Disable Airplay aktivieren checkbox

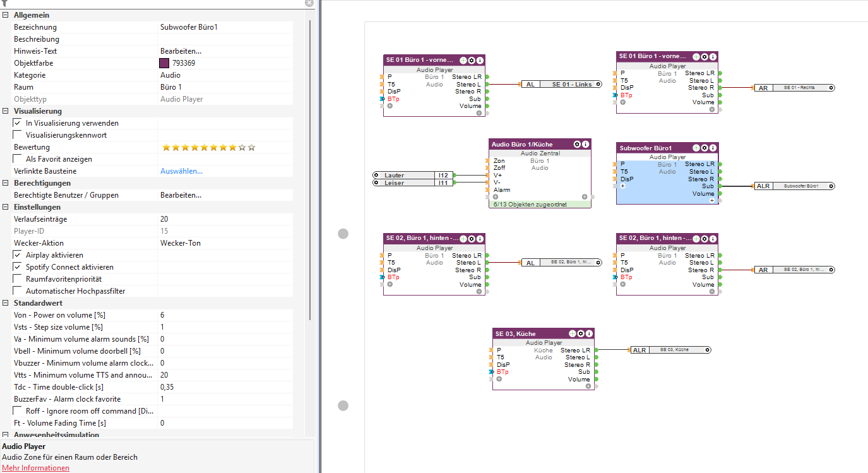(18, 255)
